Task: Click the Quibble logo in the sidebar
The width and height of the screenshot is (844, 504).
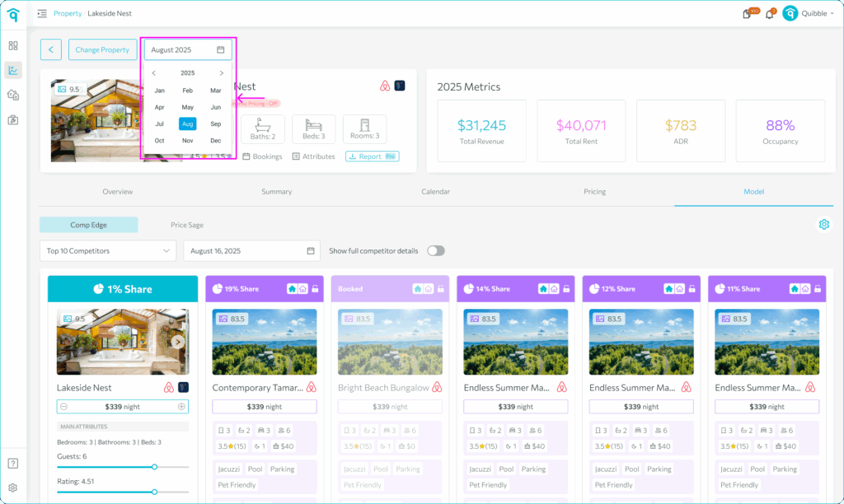Action: (13, 15)
